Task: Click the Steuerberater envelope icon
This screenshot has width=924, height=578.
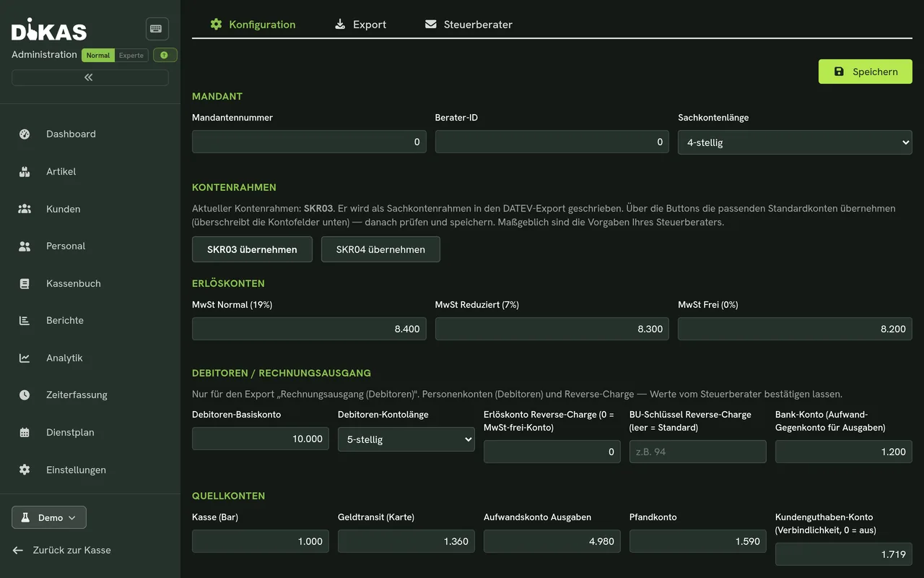Action: point(431,24)
